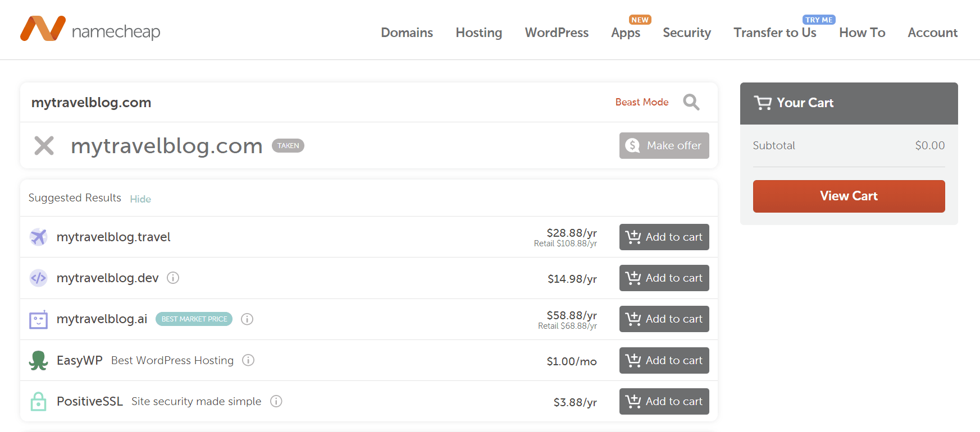
Task: Click the search magnifier icon
Action: point(691,102)
